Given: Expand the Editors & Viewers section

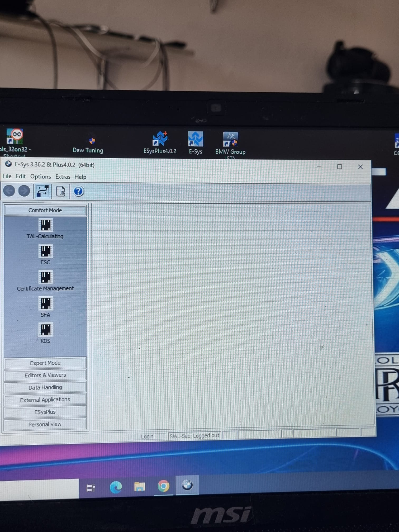Looking at the screenshot, I should pyautogui.click(x=45, y=375).
